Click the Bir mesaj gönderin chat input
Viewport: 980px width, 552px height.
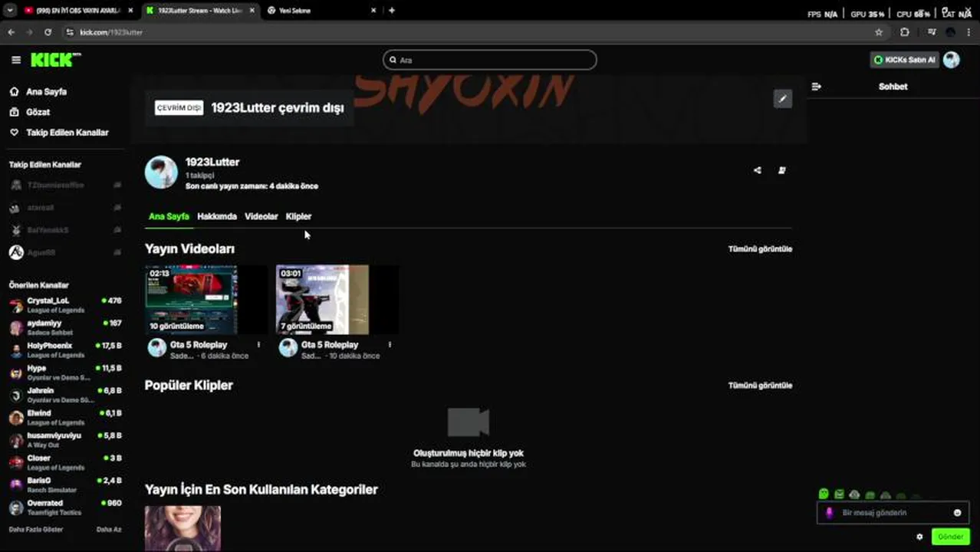pyautogui.click(x=893, y=513)
